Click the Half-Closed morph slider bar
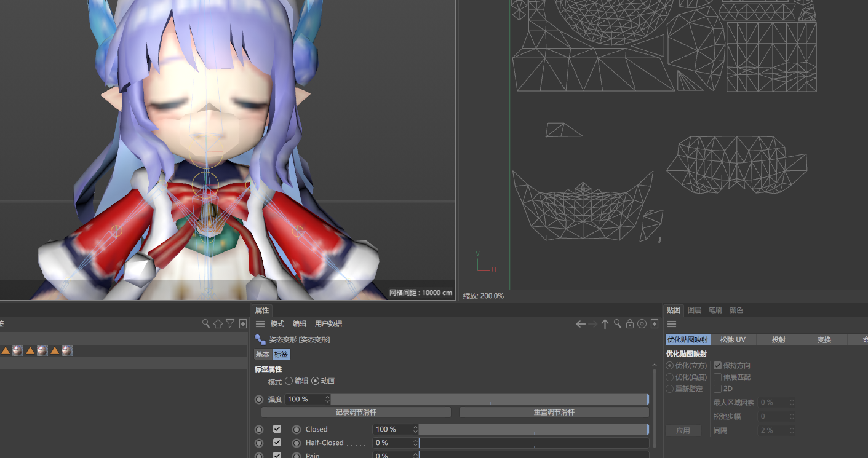868x458 pixels. (x=534, y=443)
